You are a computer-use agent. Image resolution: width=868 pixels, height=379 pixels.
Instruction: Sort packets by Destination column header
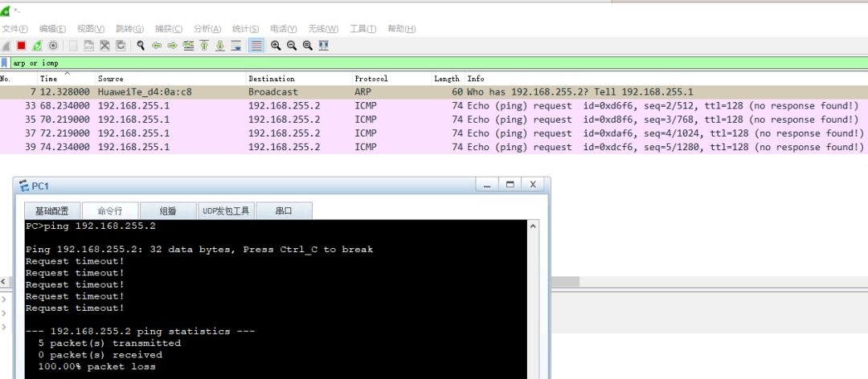tap(299, 79)
